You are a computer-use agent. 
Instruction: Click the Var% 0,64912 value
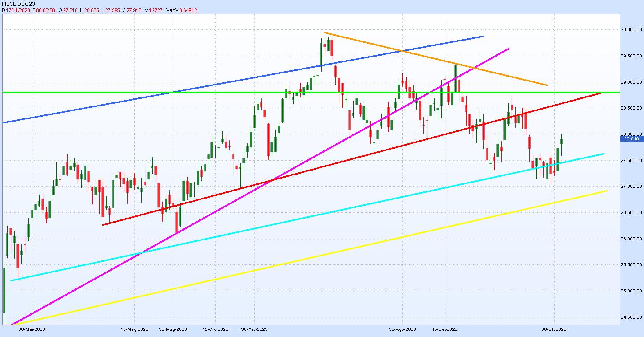click(181, 9)
